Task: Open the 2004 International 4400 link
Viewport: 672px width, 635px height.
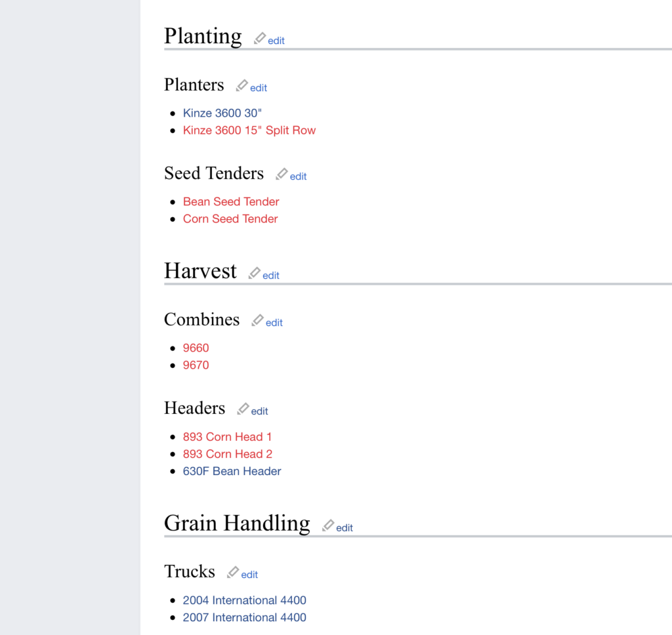Action: click(244, 600)
